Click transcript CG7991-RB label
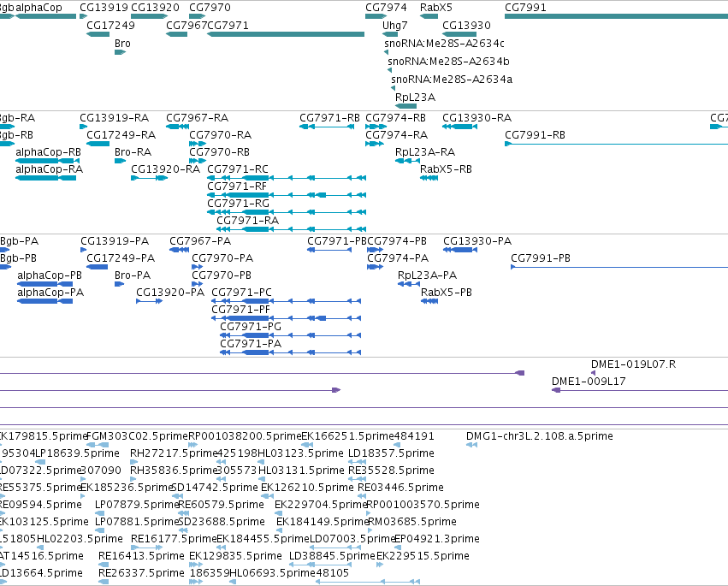The image size is (728, 586). pos(535,135)
